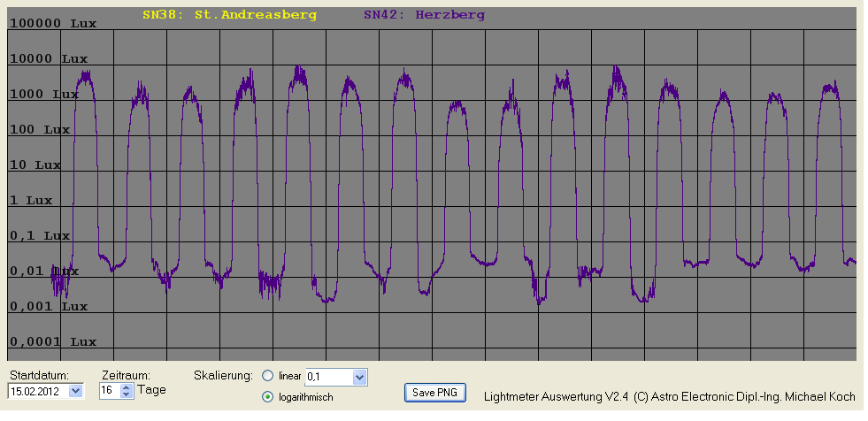Click the Lightmeter Auswertung V2.4 copyright text

point(669,396)
